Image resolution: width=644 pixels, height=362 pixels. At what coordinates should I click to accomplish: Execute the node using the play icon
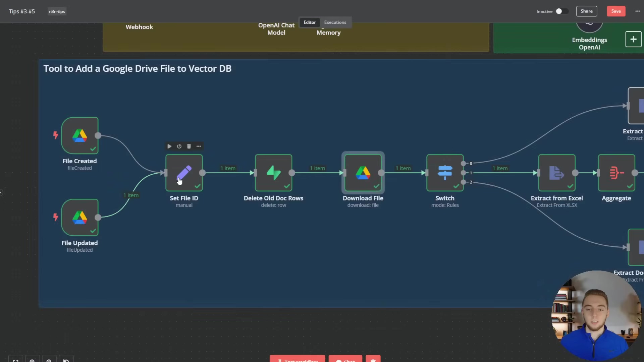(x=169, y=146)
